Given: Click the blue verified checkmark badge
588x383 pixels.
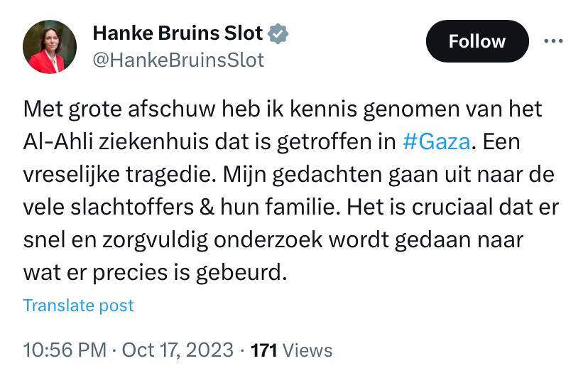Looking at the screenshot, I should coord(277,33).
